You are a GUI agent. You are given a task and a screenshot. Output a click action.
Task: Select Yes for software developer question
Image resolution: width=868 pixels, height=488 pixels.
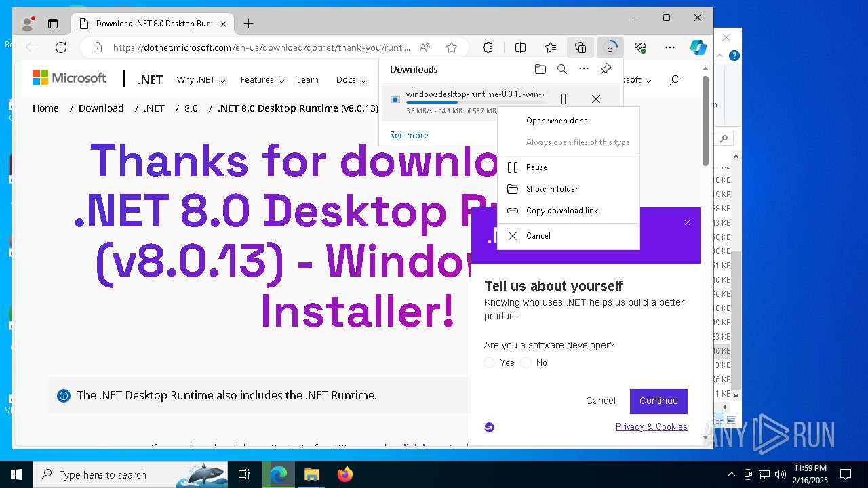489,363
